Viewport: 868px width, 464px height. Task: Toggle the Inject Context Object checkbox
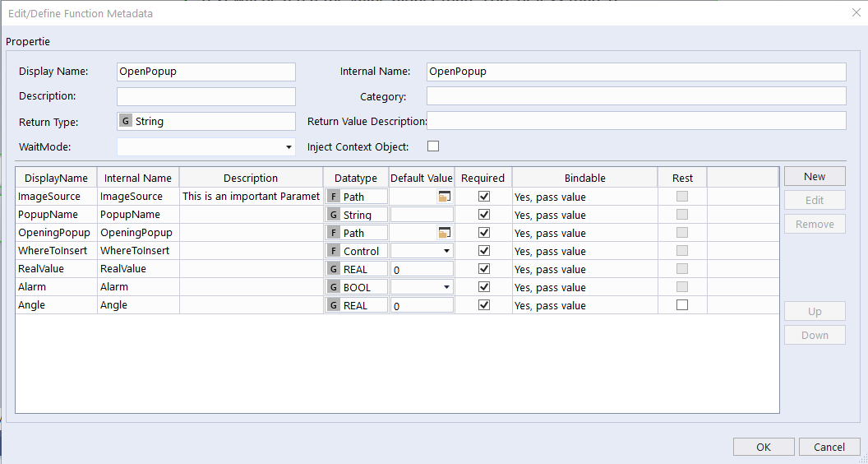point(433,146)
